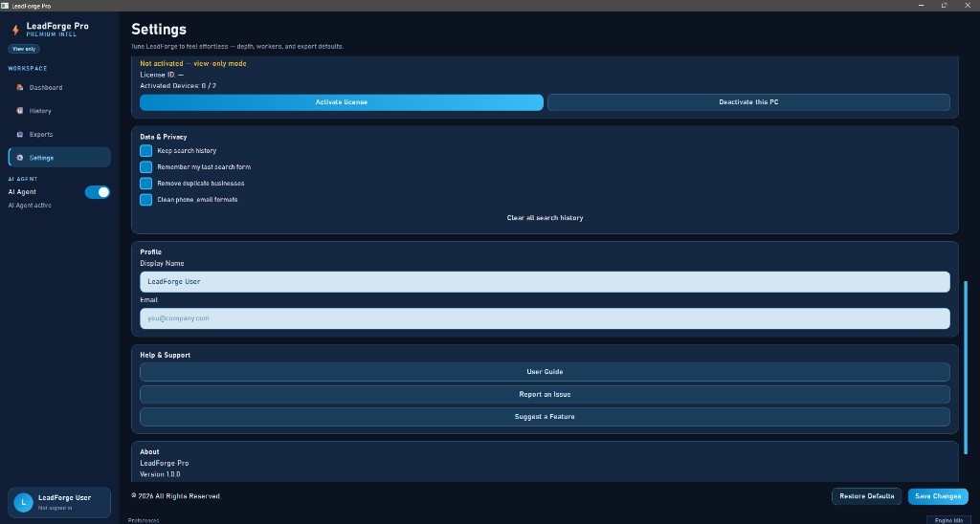The image size is (980, 524).
Task: Click the Engine Idle status indicator
Action: point(948,519)
